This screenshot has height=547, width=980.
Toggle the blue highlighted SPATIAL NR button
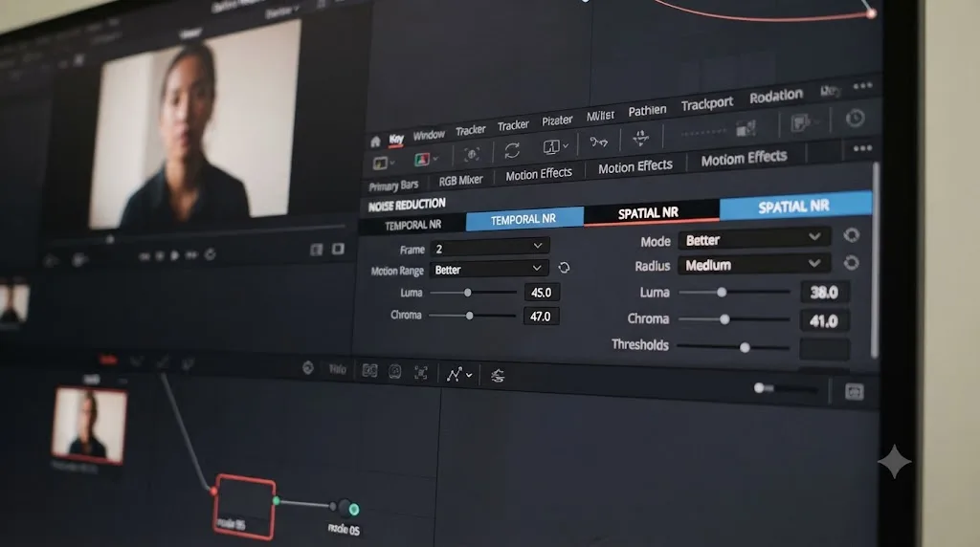[x=795, y=206]
